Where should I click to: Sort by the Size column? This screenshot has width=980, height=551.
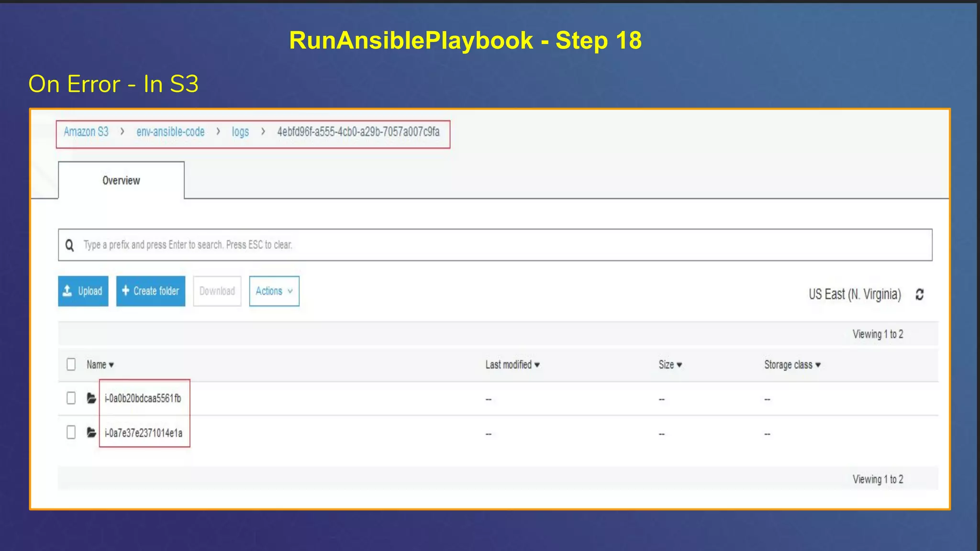pos(670,364)
